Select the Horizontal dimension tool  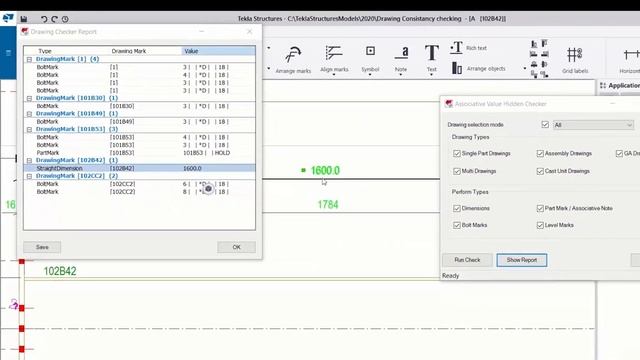630,60
